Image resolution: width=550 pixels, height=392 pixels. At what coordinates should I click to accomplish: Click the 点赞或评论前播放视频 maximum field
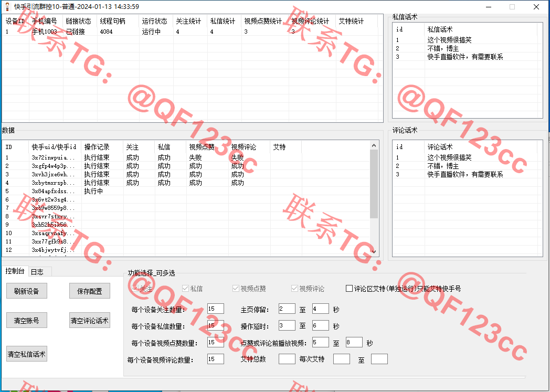tap(354, 342)
